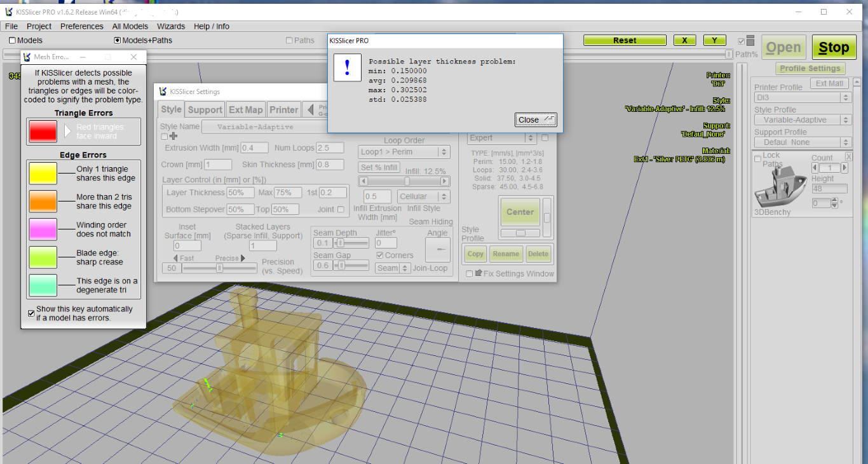Click the infill slider left arrow
868x464 pixels.
[363, 181]
